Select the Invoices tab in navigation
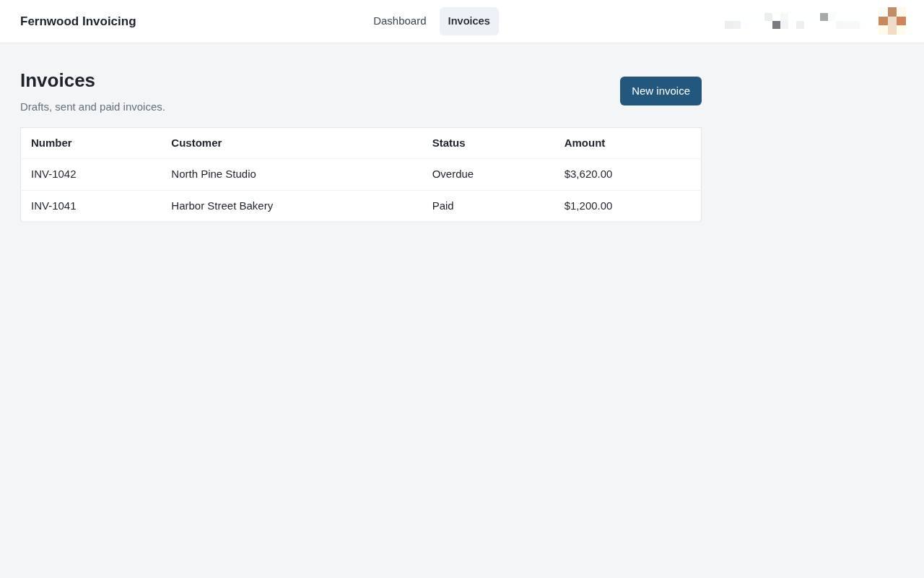Screen dimensions: 924x578 tap(468, 21)
